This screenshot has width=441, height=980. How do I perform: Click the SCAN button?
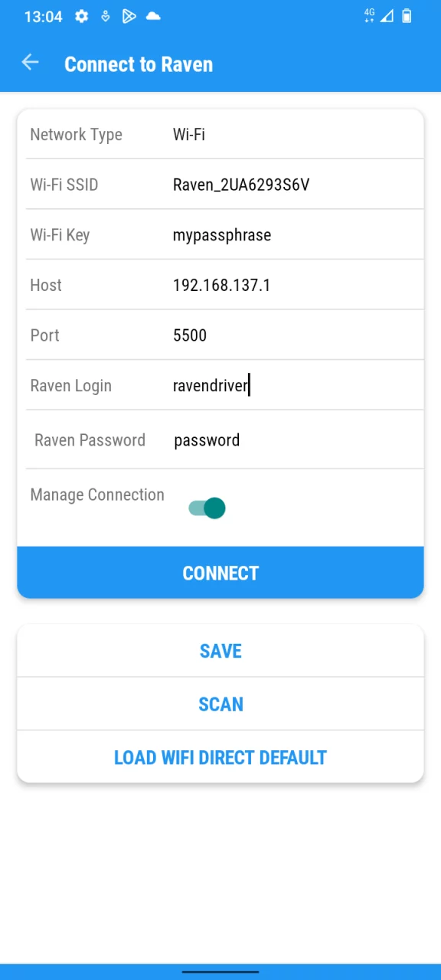220,704
